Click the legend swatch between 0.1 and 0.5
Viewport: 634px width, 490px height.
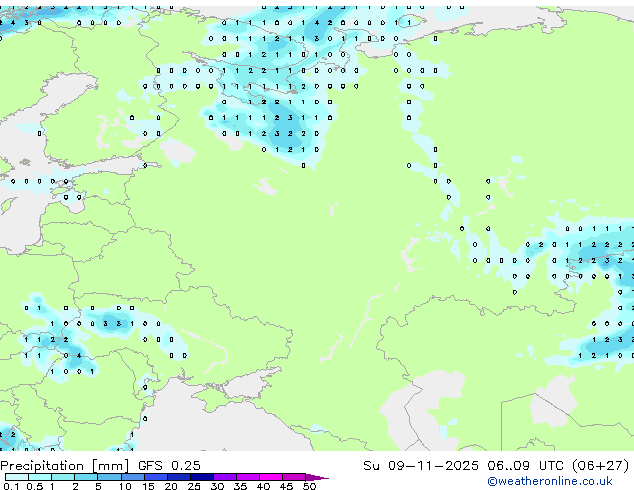pyautogui.click(x=17, y=477)
